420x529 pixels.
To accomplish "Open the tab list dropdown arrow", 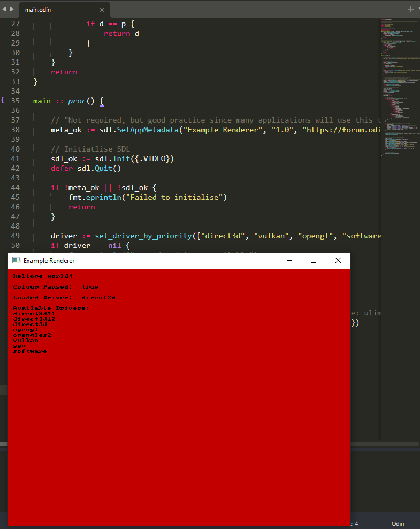I will pos(418,9).
